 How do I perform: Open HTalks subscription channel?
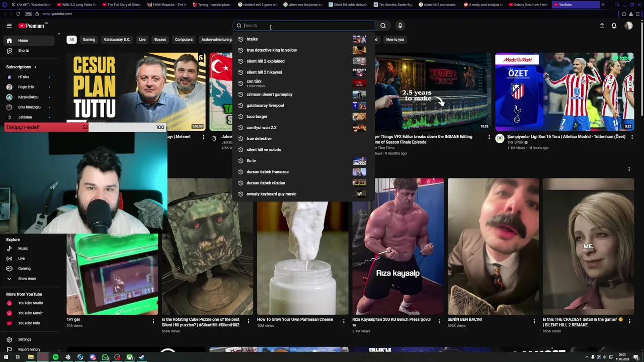[x=28, y=77]
